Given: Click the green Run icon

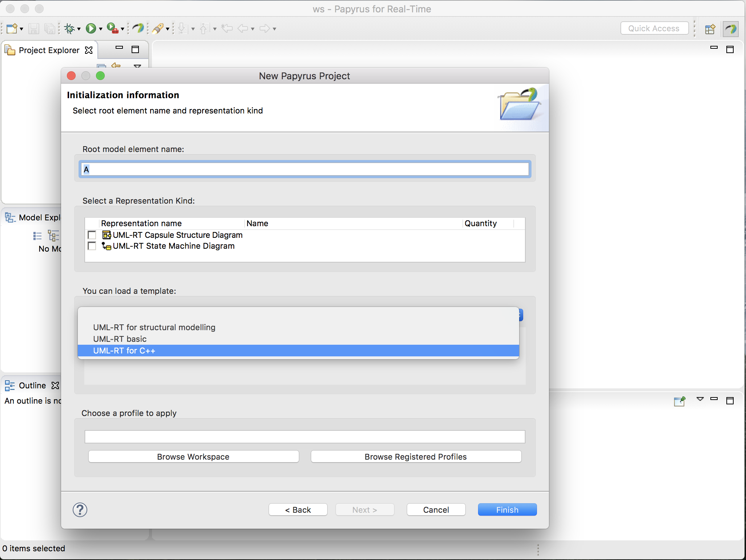Looking at the screenshot, I should (91, 28).
